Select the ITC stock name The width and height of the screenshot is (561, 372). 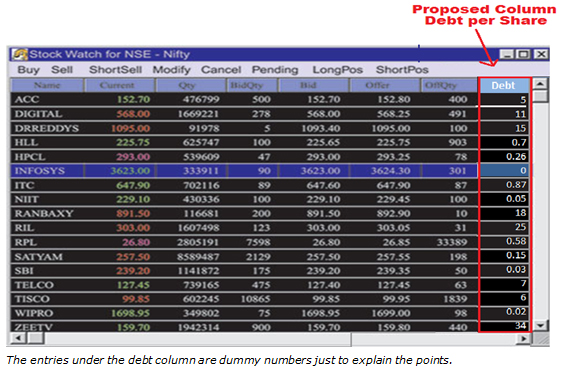point(24,185)
